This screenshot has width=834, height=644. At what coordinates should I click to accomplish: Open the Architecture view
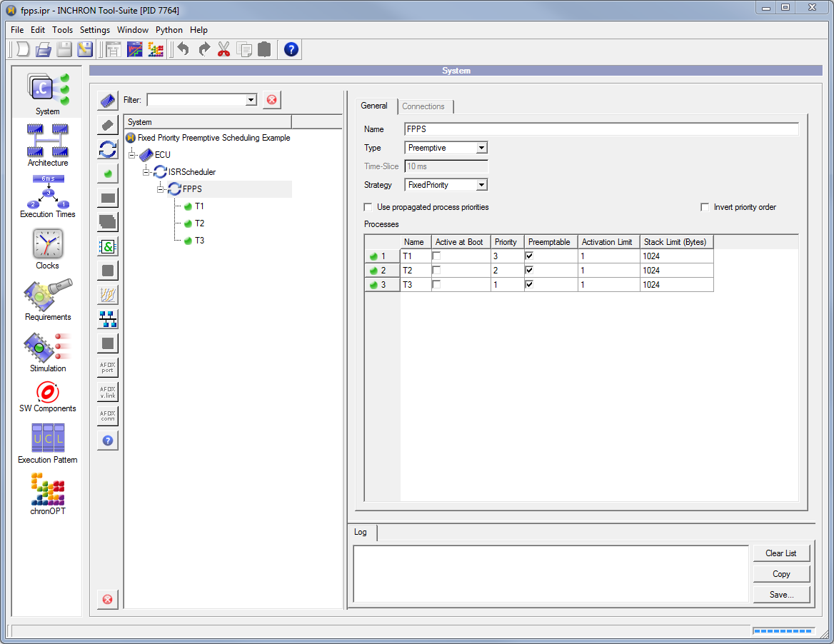pyautogui.click(x=47, y=145)
